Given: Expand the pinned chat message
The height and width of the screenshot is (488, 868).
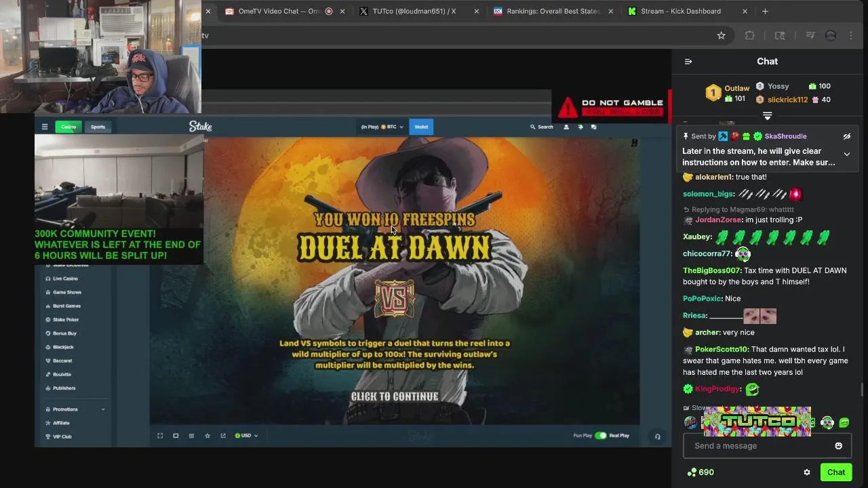Looking at the screenshot, I should coord(846,155).
